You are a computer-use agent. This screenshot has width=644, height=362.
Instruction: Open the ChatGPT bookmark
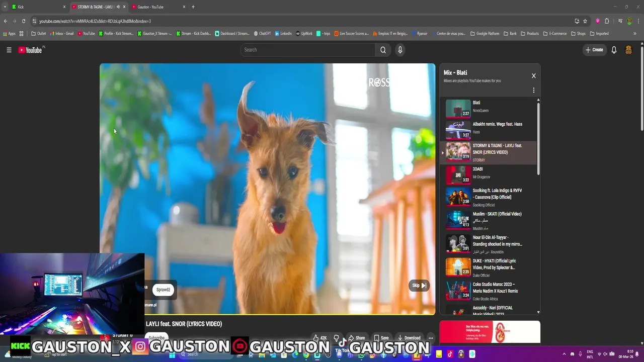[x=262, y=34]
